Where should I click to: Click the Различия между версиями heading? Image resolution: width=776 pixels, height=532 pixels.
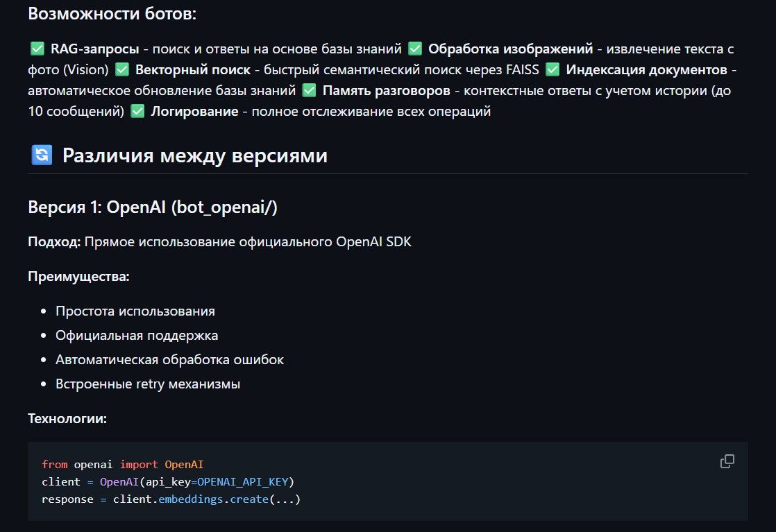tap(194, 155)
